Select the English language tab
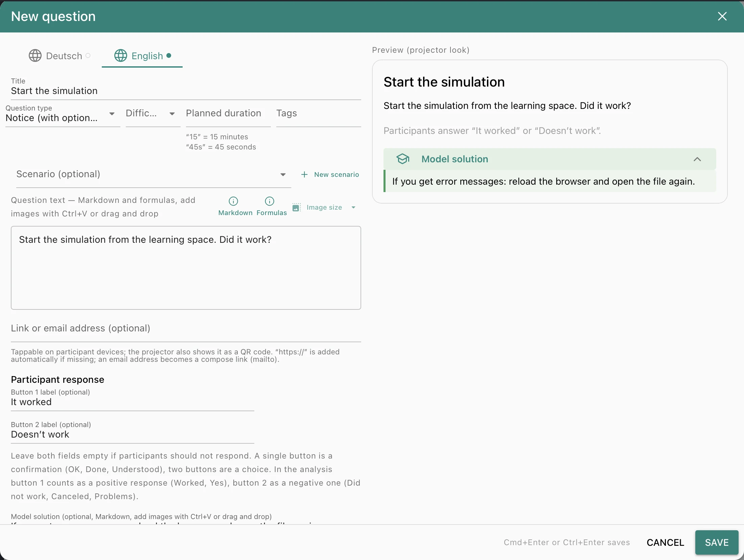 (x=142, y=56)
